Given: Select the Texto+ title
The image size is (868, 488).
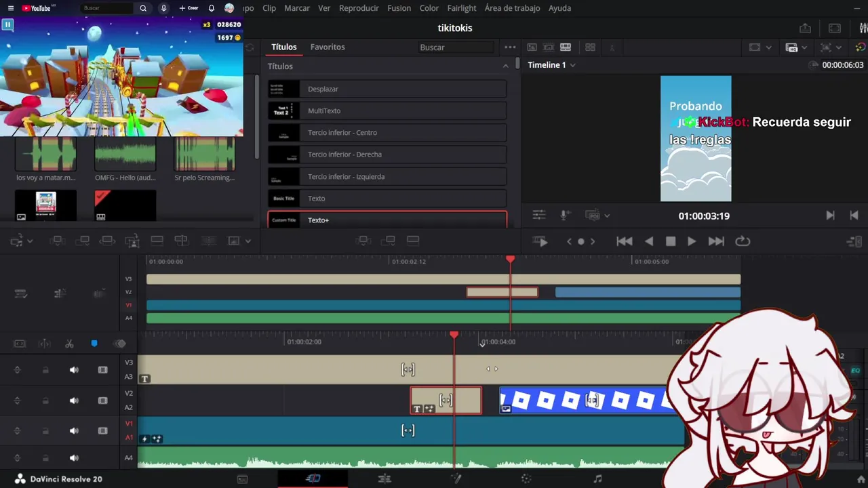Looking at the screenshot, I should pos(387,220).
